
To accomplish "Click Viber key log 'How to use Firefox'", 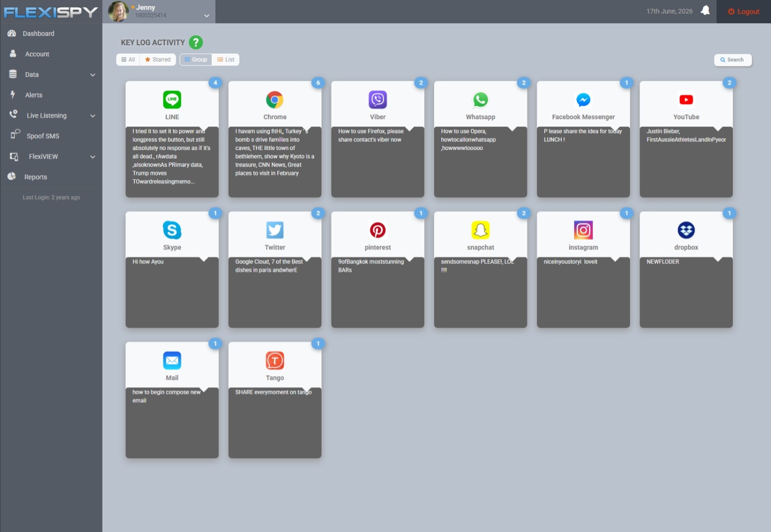I will (x=371, y=135).
